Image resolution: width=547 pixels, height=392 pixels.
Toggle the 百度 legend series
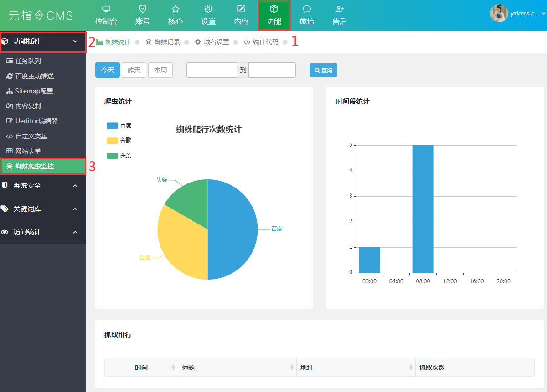point(112,126)
